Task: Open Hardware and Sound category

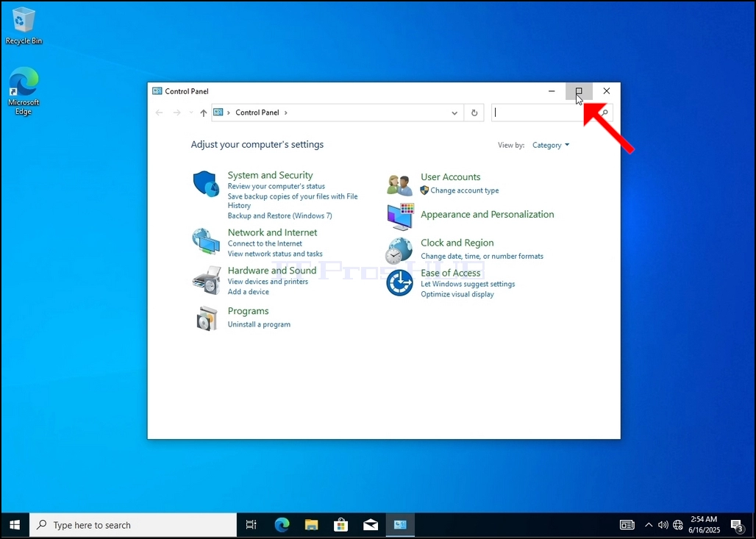Action: point(272,271)
